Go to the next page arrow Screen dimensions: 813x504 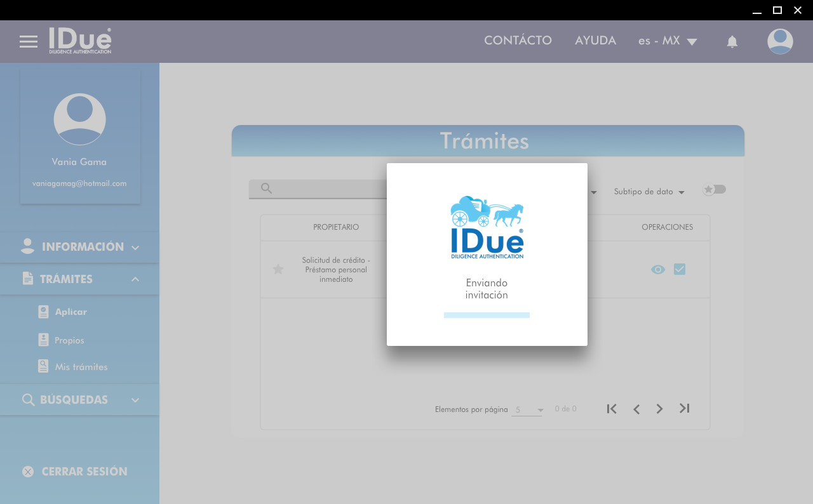(x=659, y=409)
